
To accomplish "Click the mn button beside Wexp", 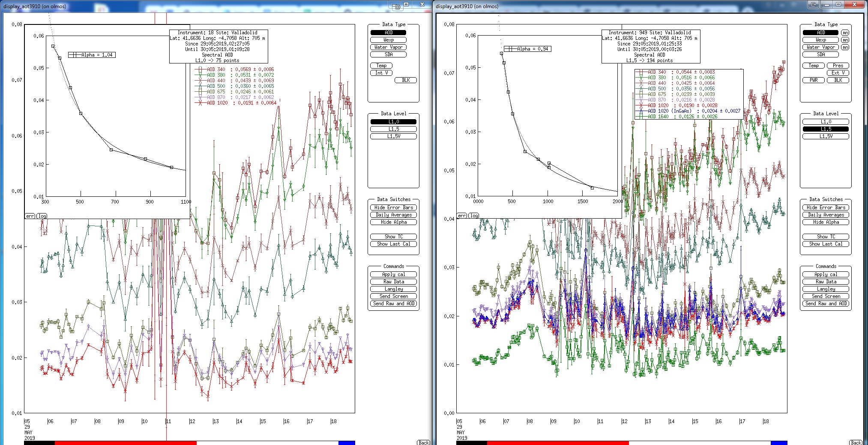I will 845,40.
